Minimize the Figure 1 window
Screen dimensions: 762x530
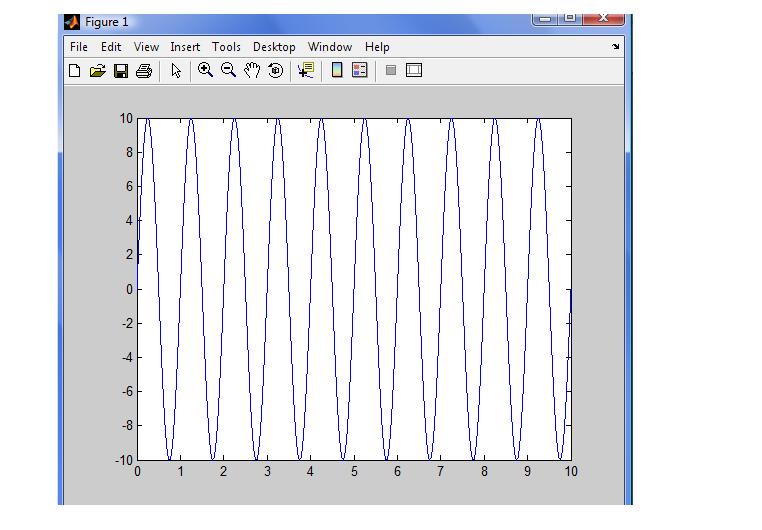point(545,19)
